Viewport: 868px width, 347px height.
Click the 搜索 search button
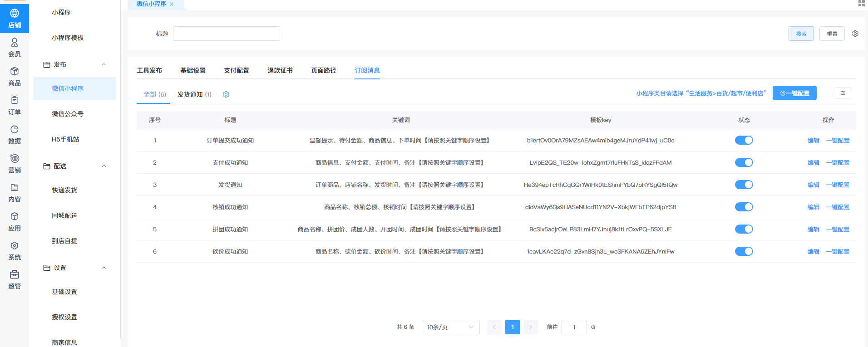click(801, 34)
